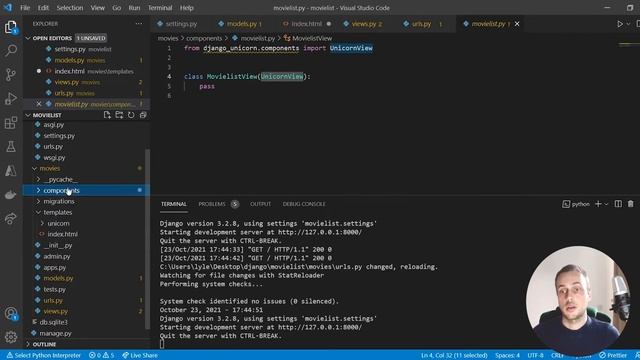640x360 pixels.
Task: Open views.py in Open Editors list
Action: click(67, 82)
